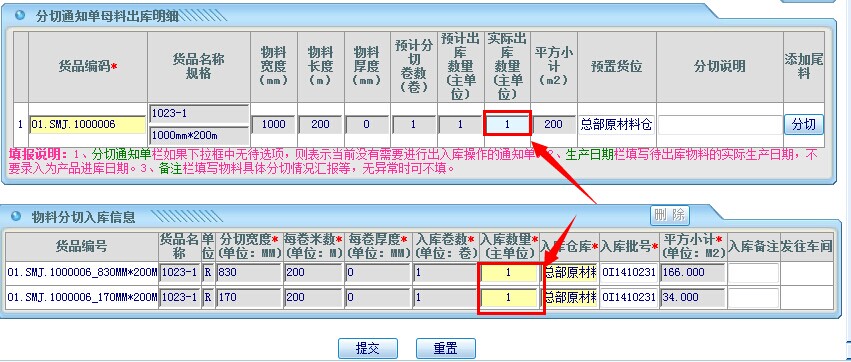Click the 实际出库数量 input in the top table
Viewport: 851px width, 362px height.
(x=507, y=124)
